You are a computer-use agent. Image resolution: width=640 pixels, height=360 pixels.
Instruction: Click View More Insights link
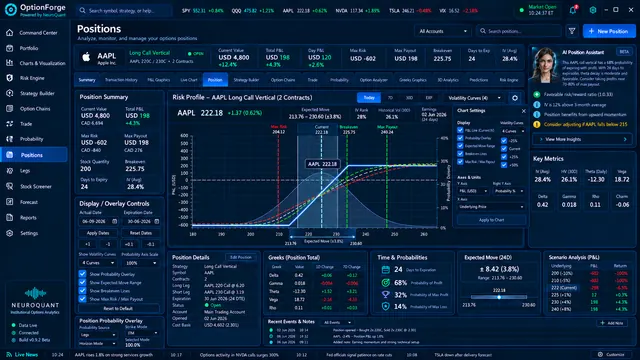[x=582, y=139]
